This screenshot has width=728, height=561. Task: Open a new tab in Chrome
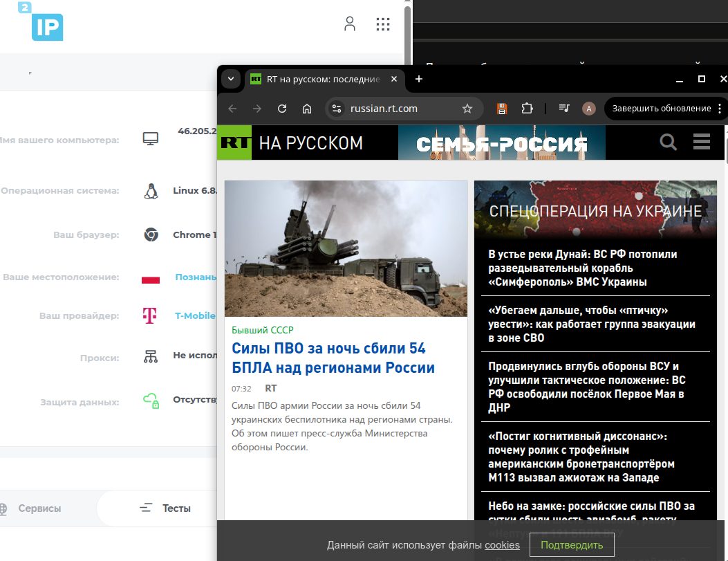(x=419, y=79)
